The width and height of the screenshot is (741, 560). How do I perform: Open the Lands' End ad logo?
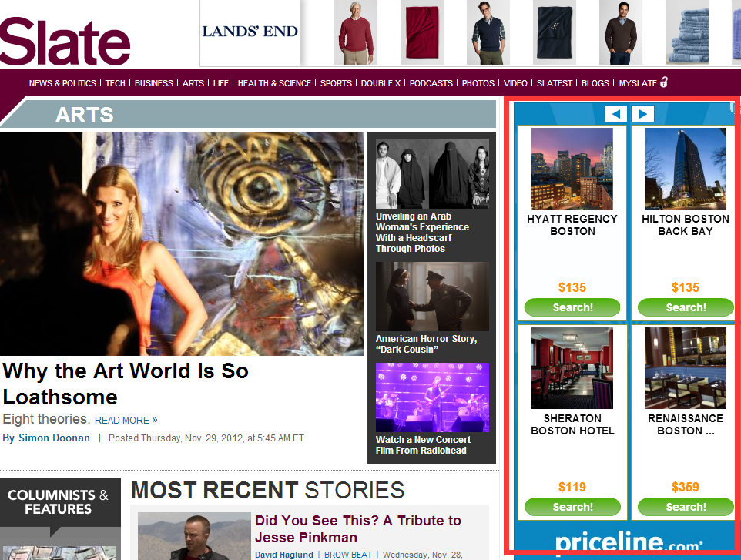point(250,32)
